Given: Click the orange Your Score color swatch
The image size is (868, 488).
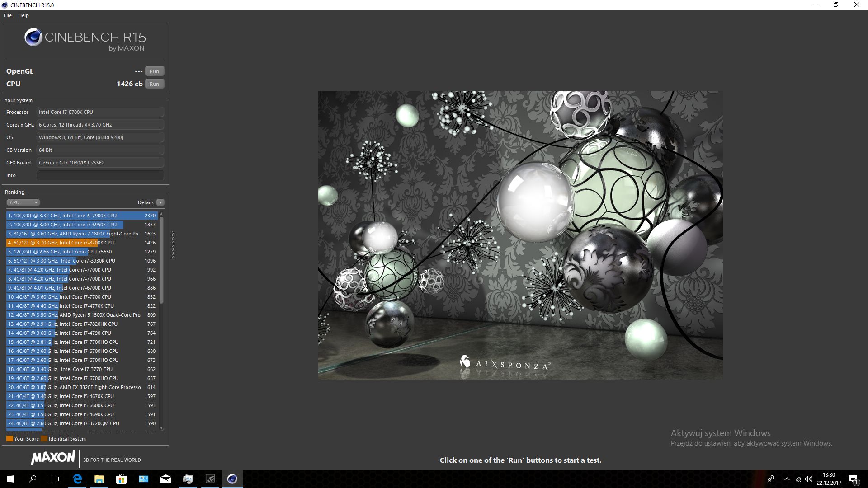Looking at the screenshot, I should (x=9, y=439).
